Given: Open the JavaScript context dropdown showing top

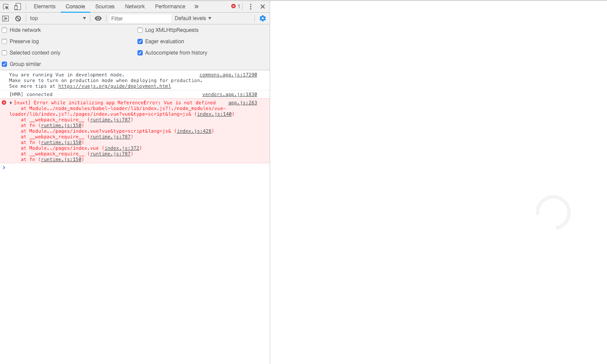Looking at the screenshot, I should [x=57, y=18].
